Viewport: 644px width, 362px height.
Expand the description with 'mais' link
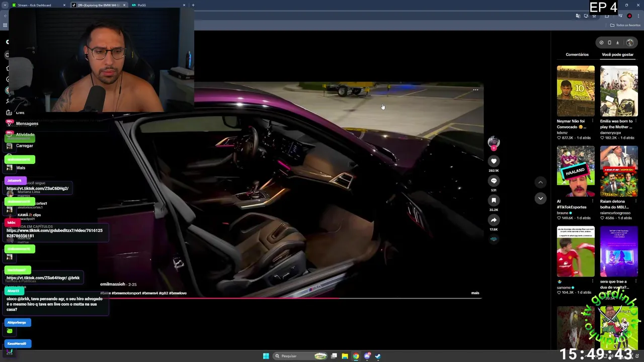click(475, 293)
